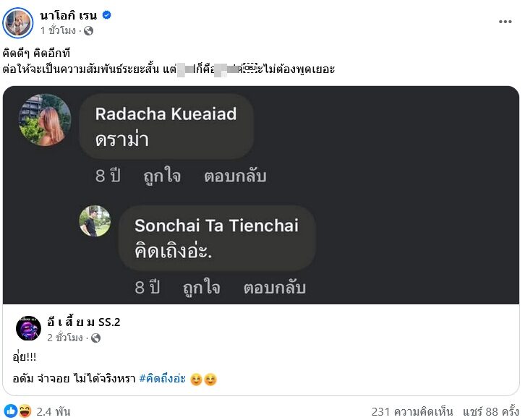Click ตอบกลับ under Sonchai Ta Tienchai's comment
Screen dimensions: 525x420
274,288
